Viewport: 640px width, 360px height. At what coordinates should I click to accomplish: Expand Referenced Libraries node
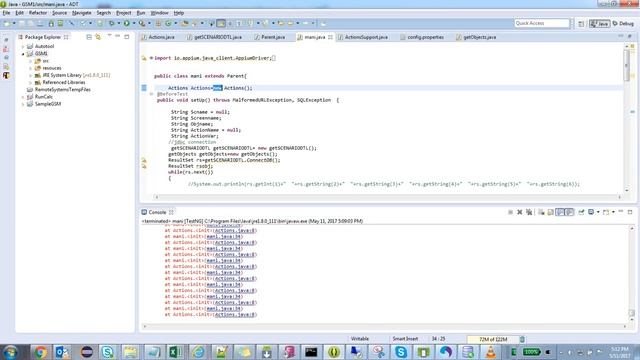coord(31,82)
